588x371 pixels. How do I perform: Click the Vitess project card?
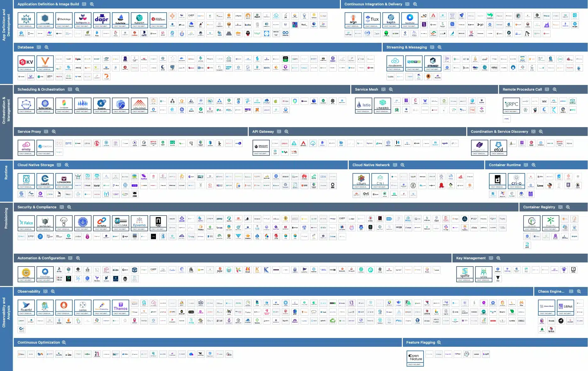45,63
